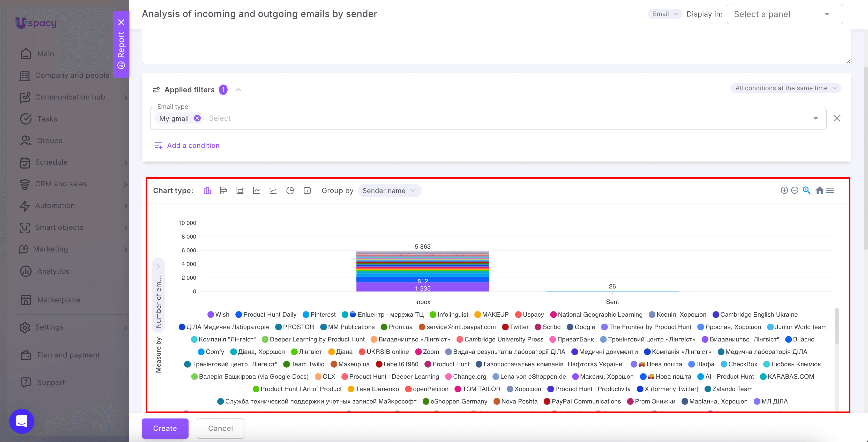The height and width of the screenshot is (442, 868).
Task: Click Add a condition link
Action: [187, 146]
